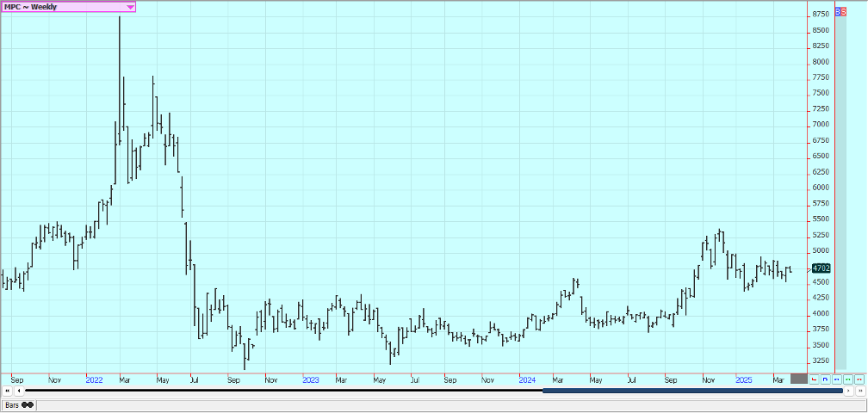Viewport: 868px width, 413px height.
Task: Click the 4702 current price label
Action: [x=820, y=268]
